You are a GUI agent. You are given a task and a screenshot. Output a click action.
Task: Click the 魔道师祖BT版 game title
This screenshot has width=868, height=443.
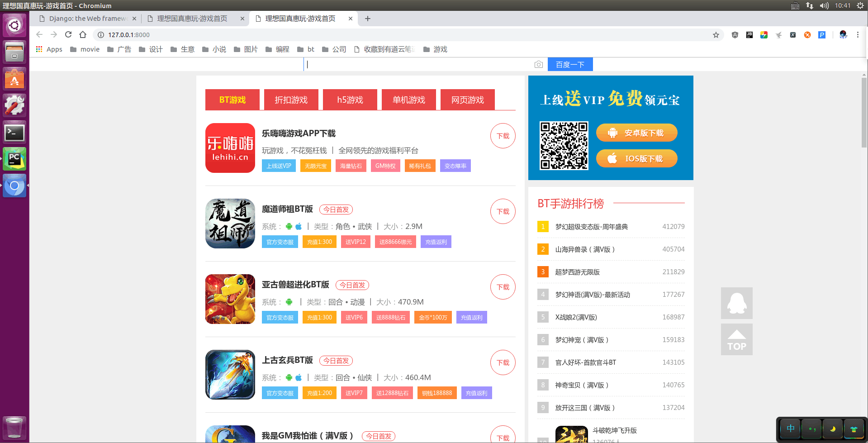[x=287, y=209]
